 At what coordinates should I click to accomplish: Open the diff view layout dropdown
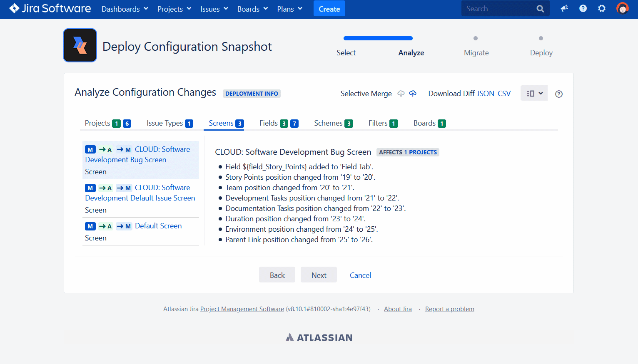(534, 93)
